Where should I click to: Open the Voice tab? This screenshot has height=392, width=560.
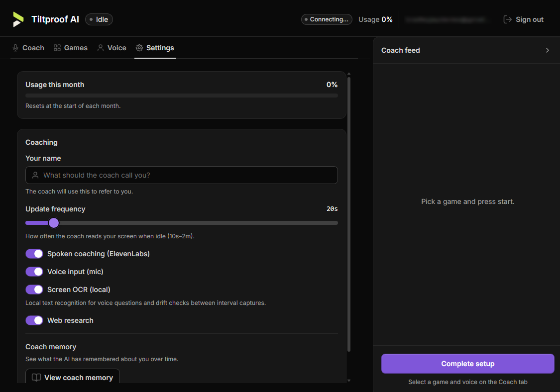tap(112, 48)
